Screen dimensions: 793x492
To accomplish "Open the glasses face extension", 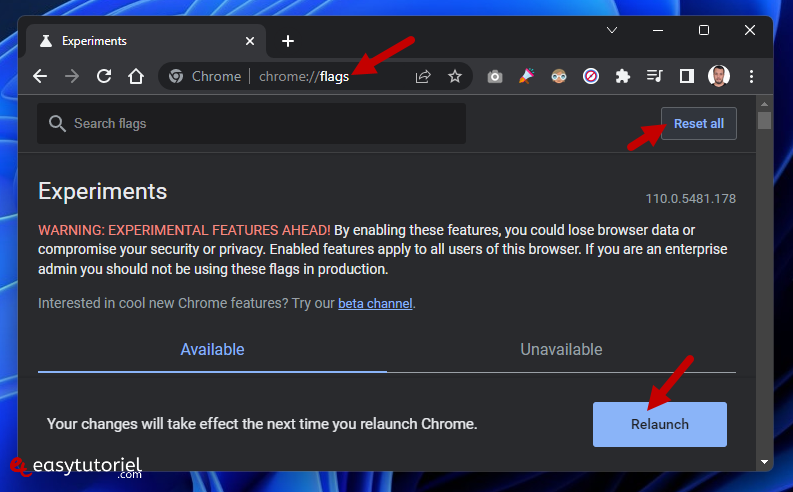I will pyautogui.click(x=559, y=76).
